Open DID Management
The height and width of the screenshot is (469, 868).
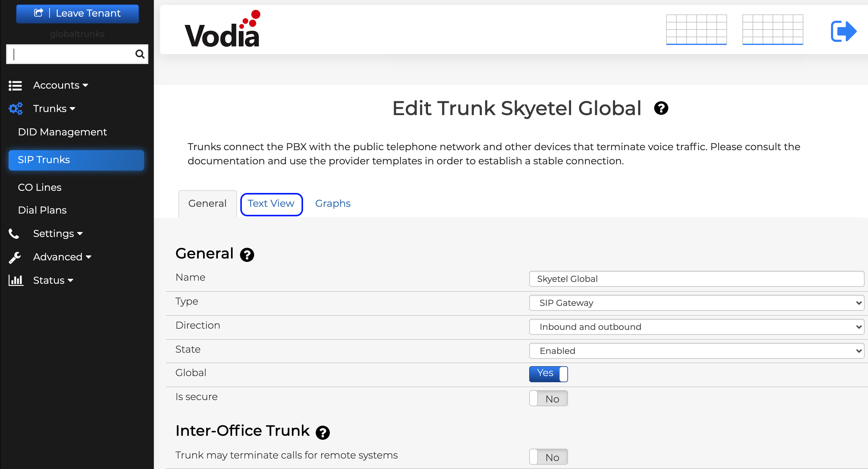tap(62, 132)
